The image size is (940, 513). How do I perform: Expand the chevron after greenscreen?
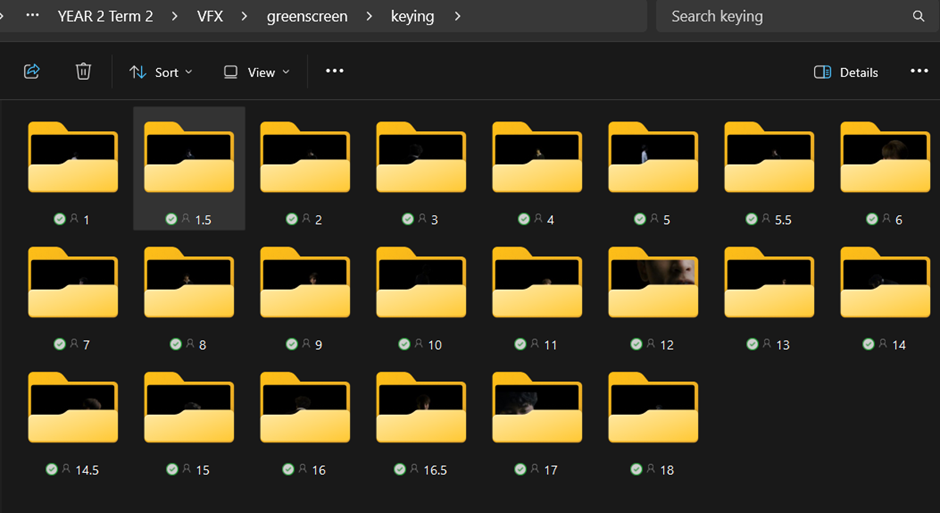[x=369, y=16]
